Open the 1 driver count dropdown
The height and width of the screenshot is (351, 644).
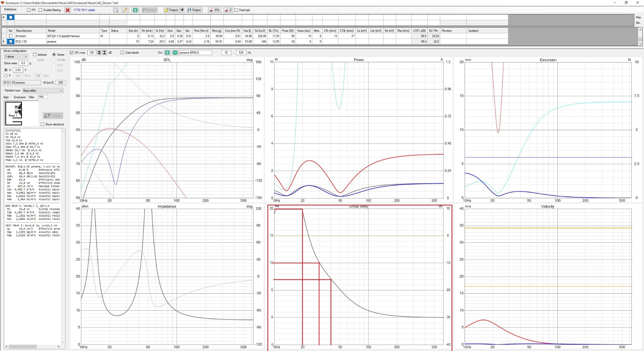16,57
